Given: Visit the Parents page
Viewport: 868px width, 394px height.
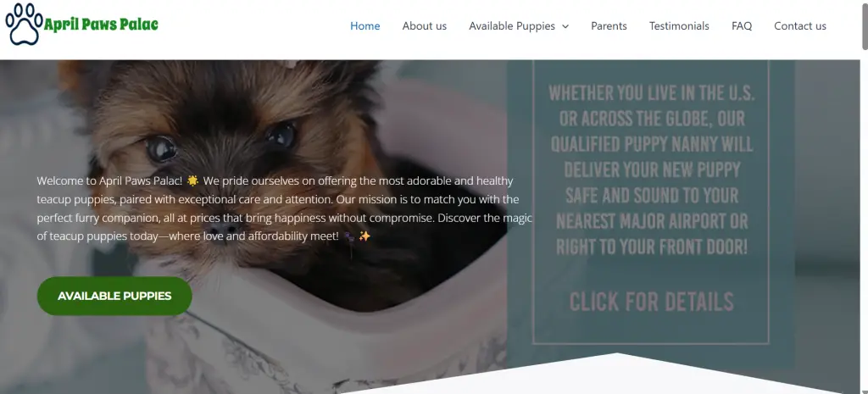Looking at the screenshot, I should pos(609,26).
